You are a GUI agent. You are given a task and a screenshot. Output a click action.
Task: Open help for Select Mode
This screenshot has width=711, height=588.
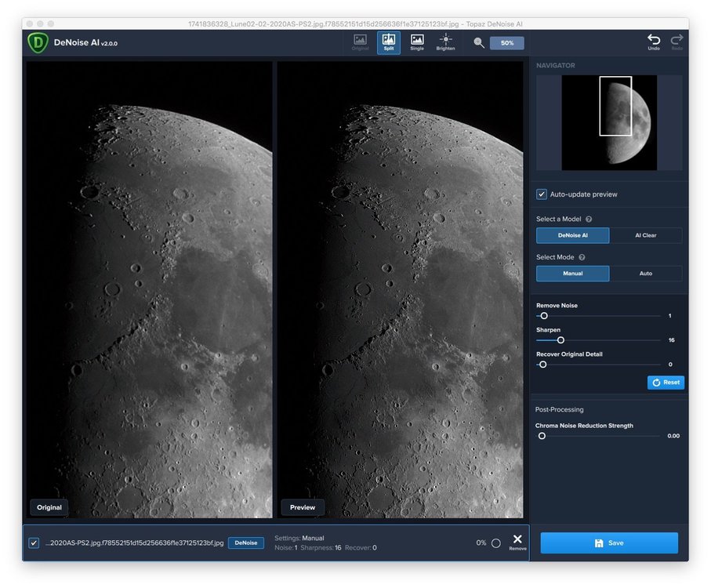[x=582, y=257]
